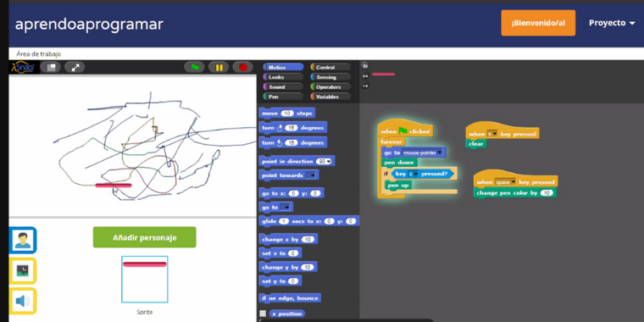This screenshot has height=322, width=644.
Task: Select the left-right rotation style button
Action: (x=364, y=75)
